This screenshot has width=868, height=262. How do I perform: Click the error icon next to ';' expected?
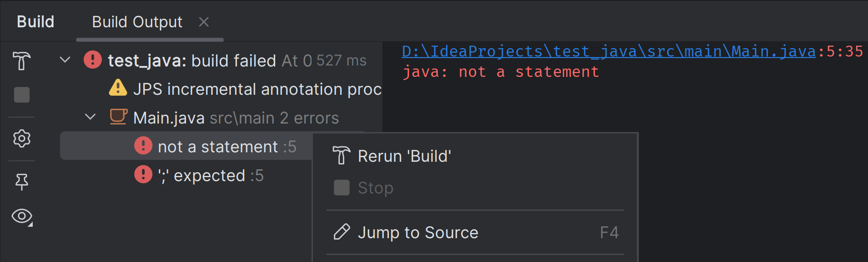[x=143, y=175]
